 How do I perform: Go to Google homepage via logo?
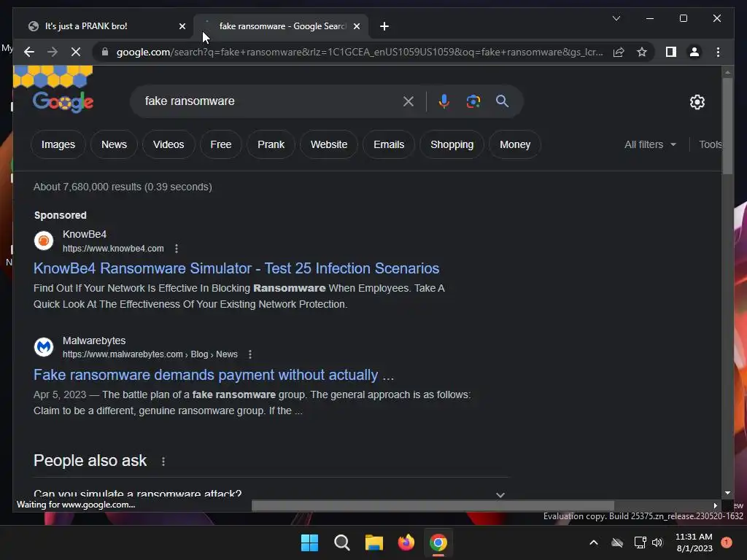[x=63, y=101]
